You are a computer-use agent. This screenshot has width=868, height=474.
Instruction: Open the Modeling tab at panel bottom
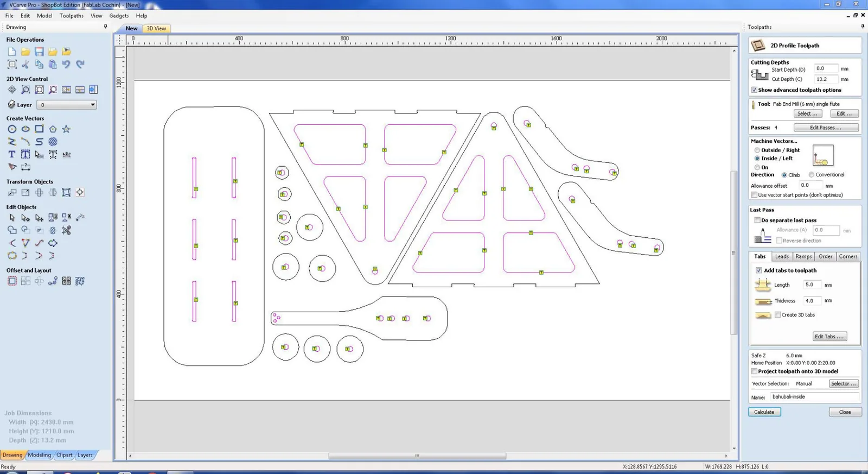40,455
